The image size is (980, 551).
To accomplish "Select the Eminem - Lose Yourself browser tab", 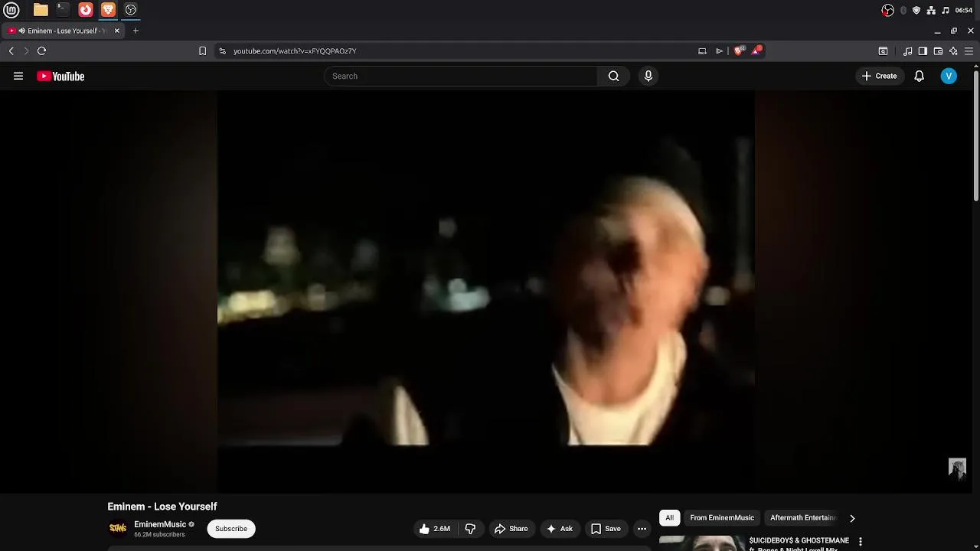I will pyautogui.click(x=63, y=31).
